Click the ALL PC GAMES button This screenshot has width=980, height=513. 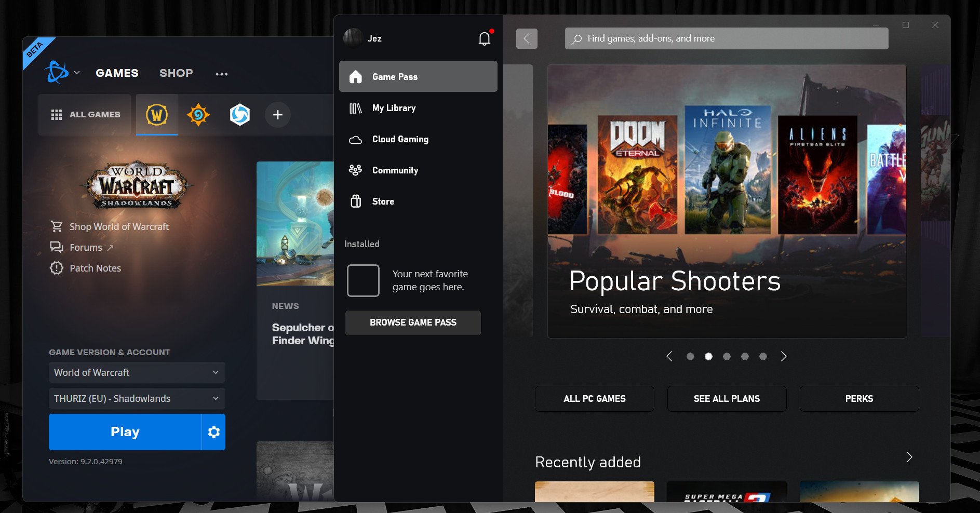pyautogui.click(x=595, y=399)
